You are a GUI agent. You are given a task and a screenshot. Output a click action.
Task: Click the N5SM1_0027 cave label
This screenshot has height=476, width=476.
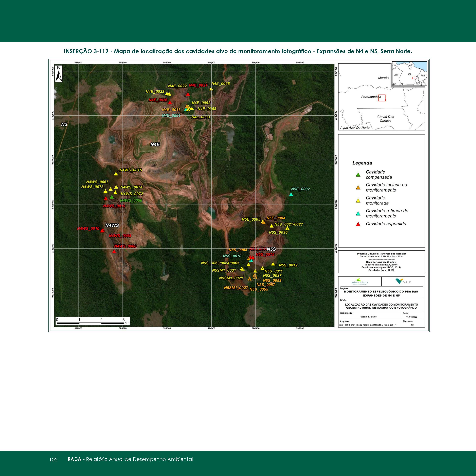236,288
